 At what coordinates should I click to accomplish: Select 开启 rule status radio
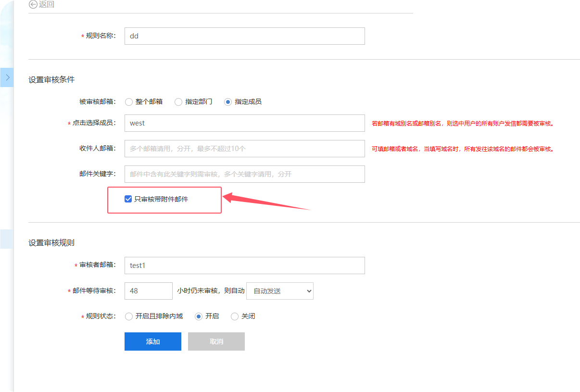point(199,316)
